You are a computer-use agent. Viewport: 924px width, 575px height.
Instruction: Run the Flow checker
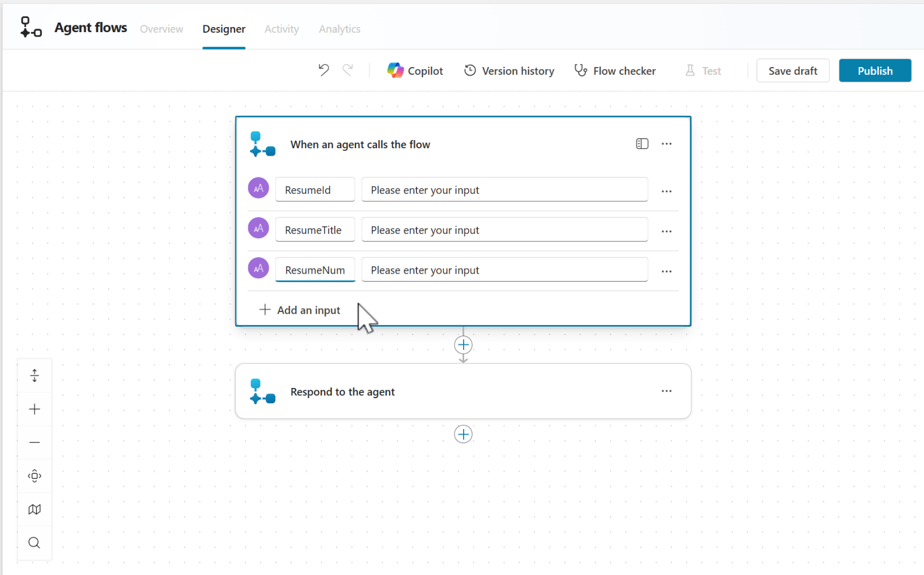(x=615, y=71)
